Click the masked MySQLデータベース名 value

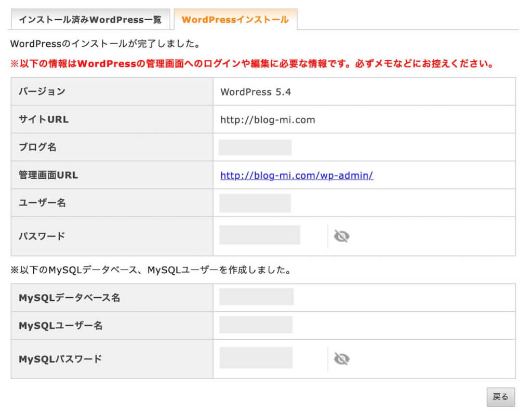[256, 297]
